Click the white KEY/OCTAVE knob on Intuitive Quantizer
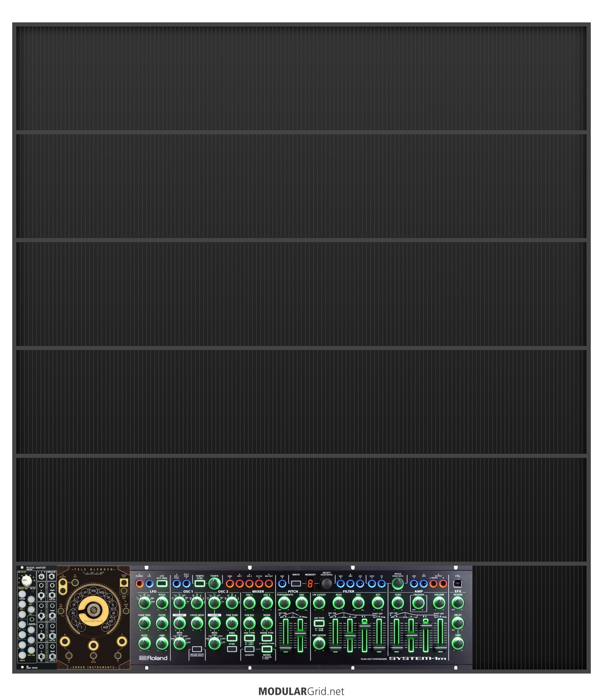 pyautogui.click(x=26, y=580)
